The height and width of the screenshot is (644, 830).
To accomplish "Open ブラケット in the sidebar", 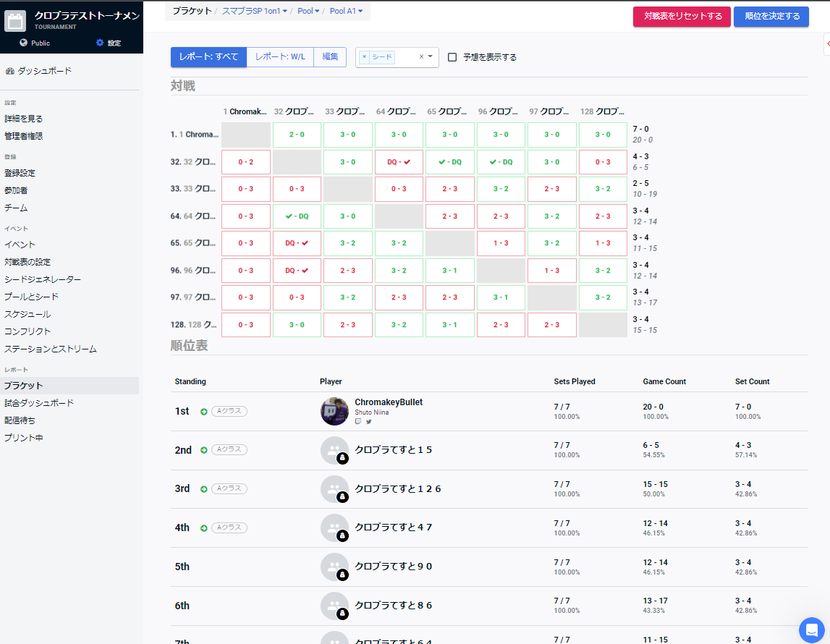I will [69, 386].
